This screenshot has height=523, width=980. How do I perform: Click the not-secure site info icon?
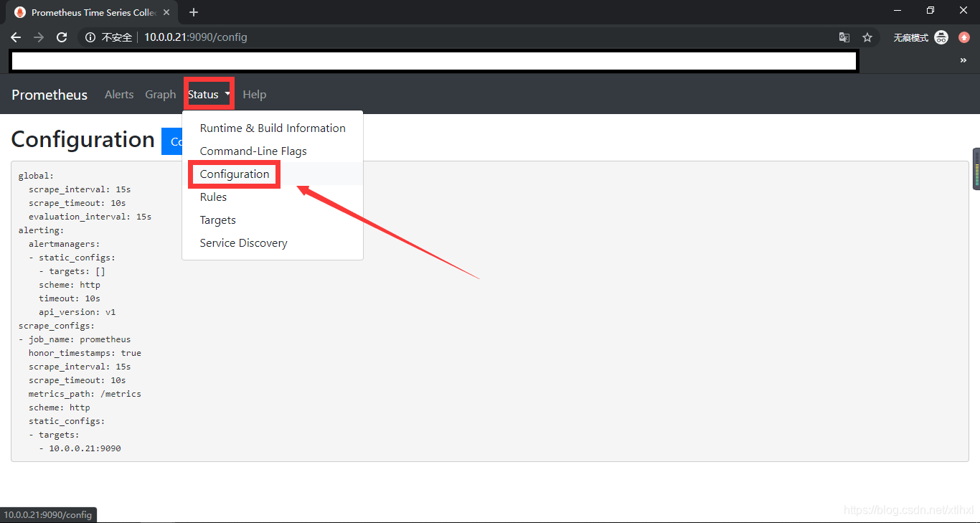[90, 37]
